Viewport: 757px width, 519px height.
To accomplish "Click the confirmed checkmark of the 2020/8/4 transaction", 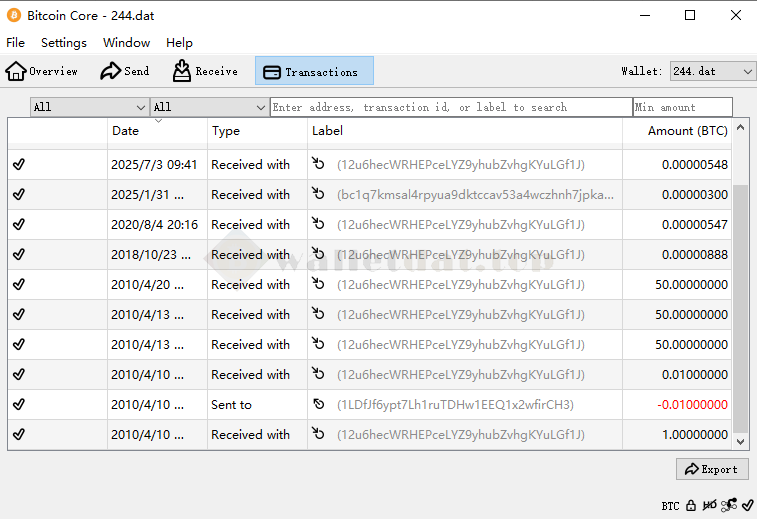I will click(x=19, y=225).
